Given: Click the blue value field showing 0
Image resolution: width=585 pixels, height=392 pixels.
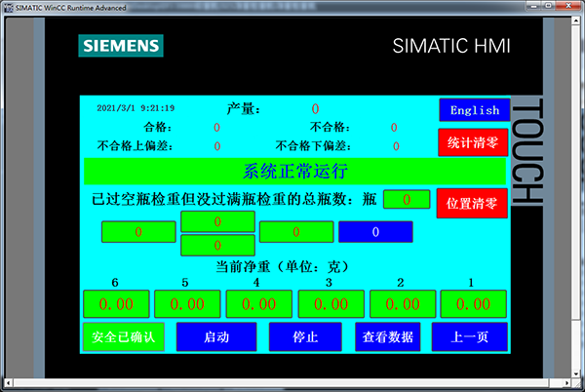Looking at the screenshot, I should [375, 232].
